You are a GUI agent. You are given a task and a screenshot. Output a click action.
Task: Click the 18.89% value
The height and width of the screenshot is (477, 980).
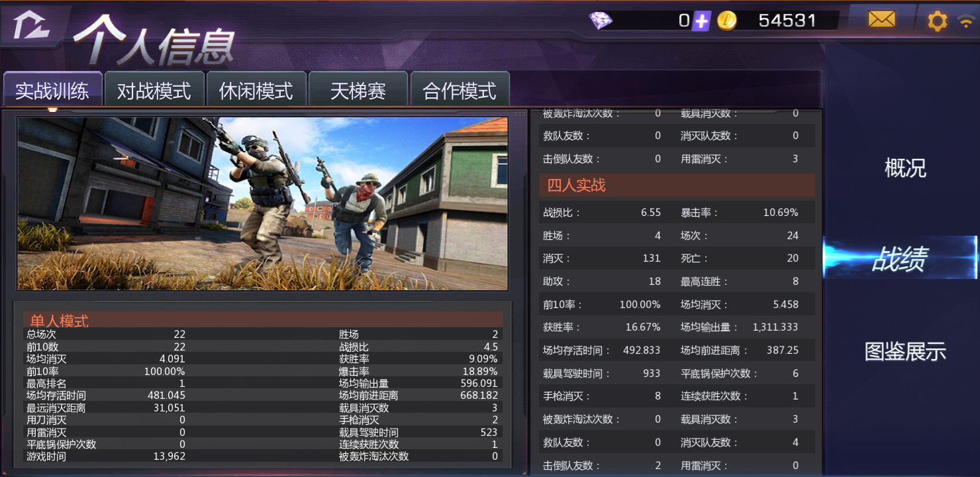point(480,371)
